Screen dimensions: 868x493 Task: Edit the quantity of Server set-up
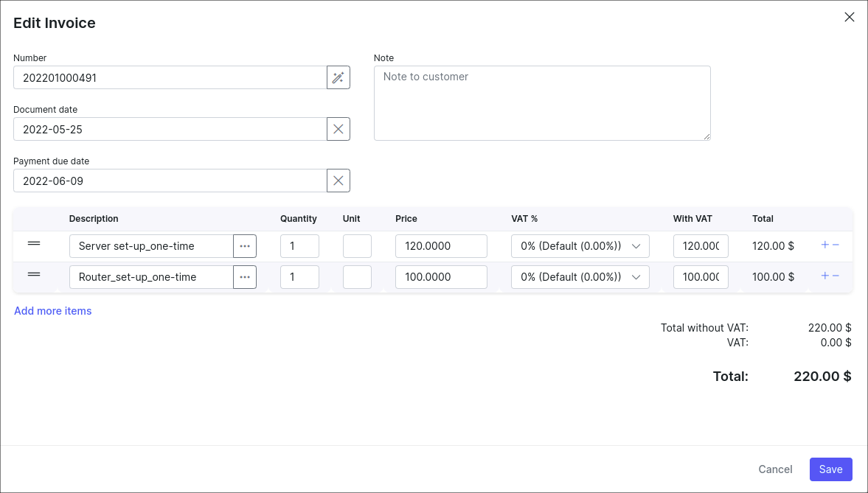pyautogui.click(x=299, y=245)
